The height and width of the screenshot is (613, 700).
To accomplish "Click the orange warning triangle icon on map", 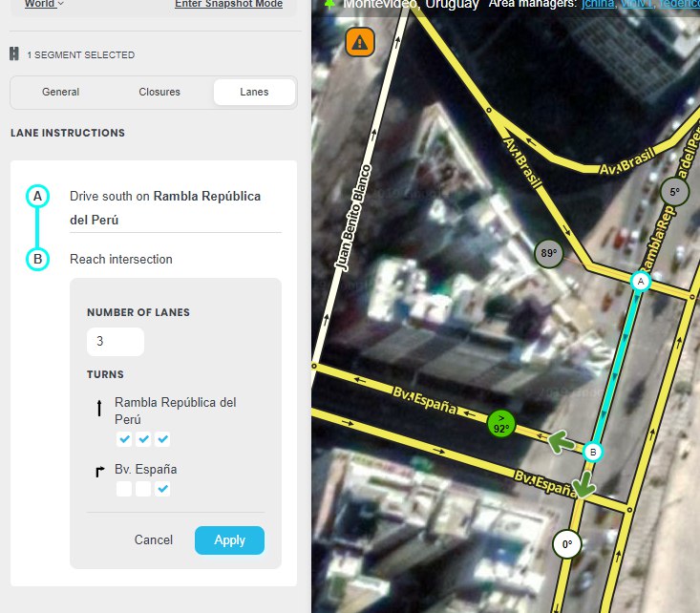I will pos(360,42).
